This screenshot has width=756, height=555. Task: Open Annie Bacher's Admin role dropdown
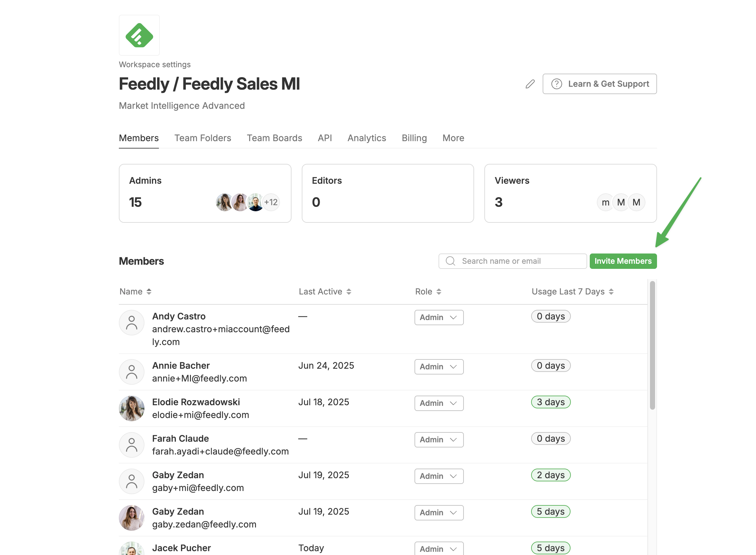pos(439,367)
